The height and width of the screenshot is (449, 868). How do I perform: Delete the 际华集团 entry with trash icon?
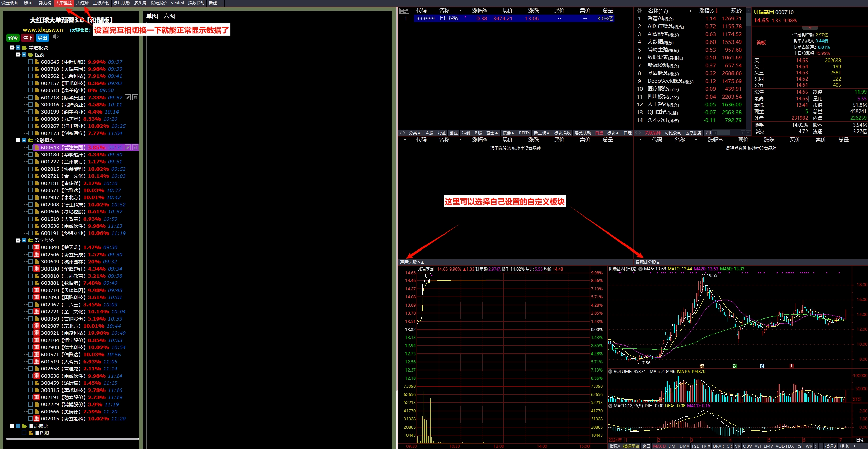[135, 98]
